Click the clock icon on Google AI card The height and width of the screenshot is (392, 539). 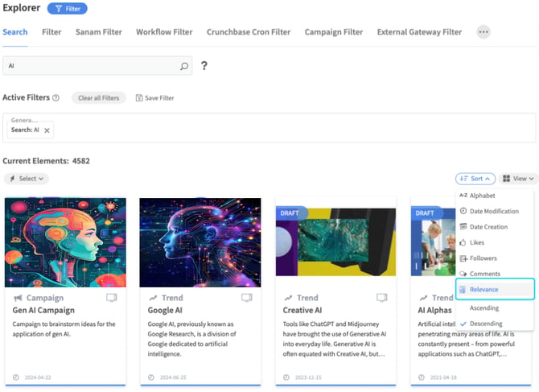151,378
